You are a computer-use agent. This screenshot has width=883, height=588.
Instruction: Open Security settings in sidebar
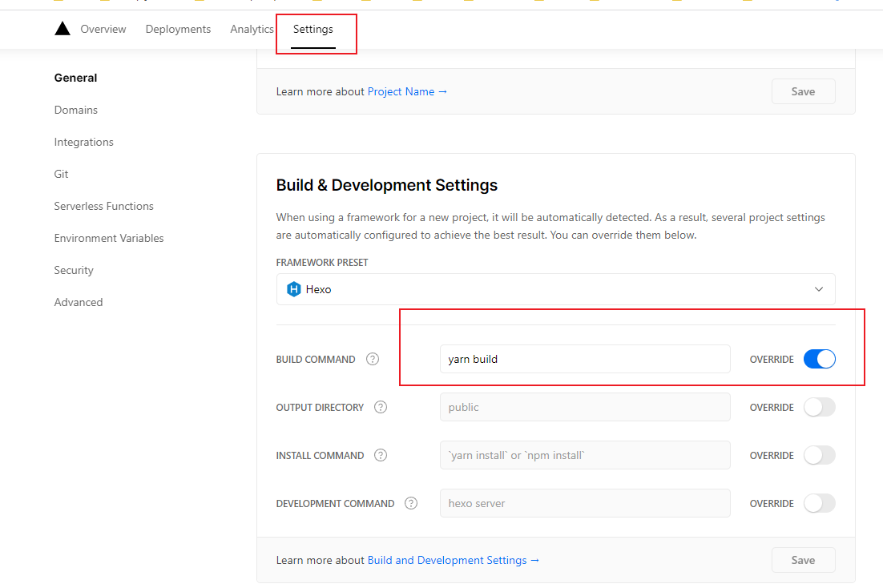pos(74,270)
